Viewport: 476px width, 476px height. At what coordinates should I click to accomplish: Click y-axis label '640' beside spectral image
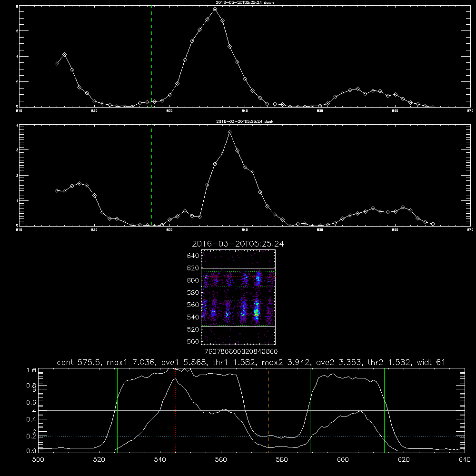pos(193,256)
